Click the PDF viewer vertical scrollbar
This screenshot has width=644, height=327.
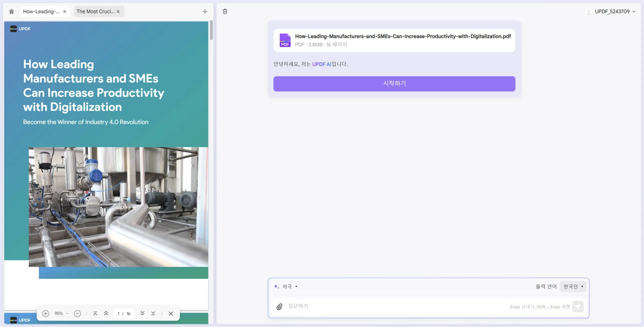tap(211, 30)
